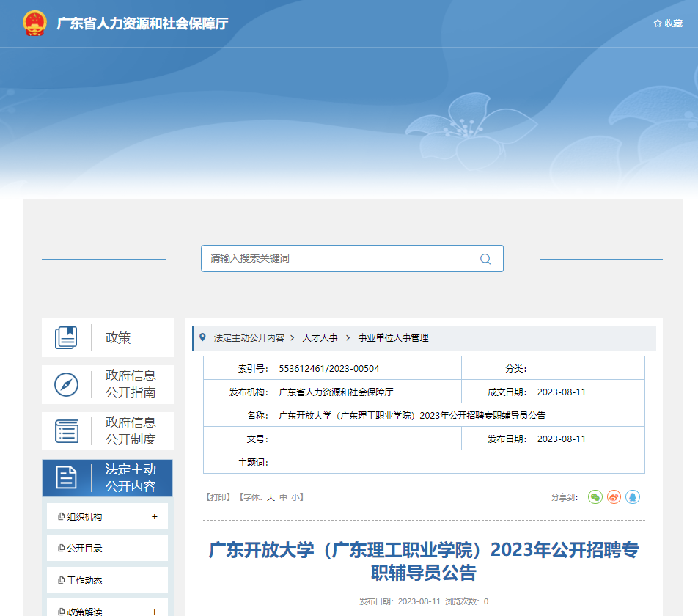698x616 pixels.
Task: Expand the 政策解读 plus sign
Action: click(x=154, y=612)
